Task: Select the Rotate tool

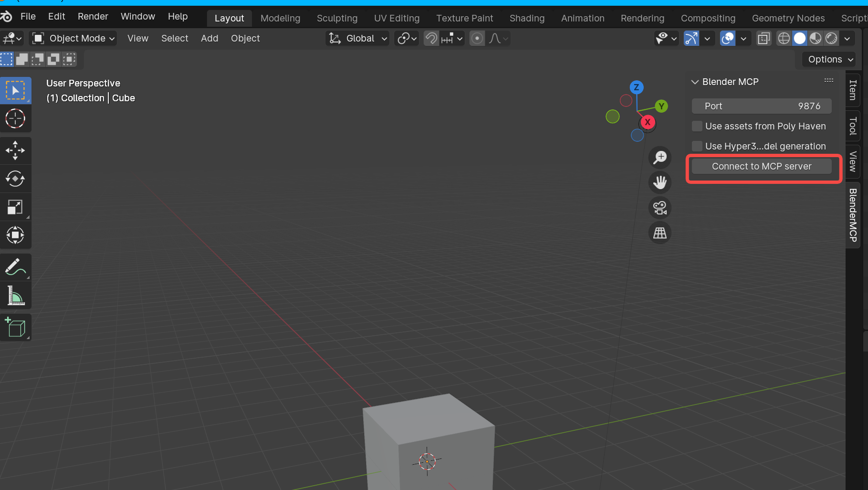Action: pos(15,179)
